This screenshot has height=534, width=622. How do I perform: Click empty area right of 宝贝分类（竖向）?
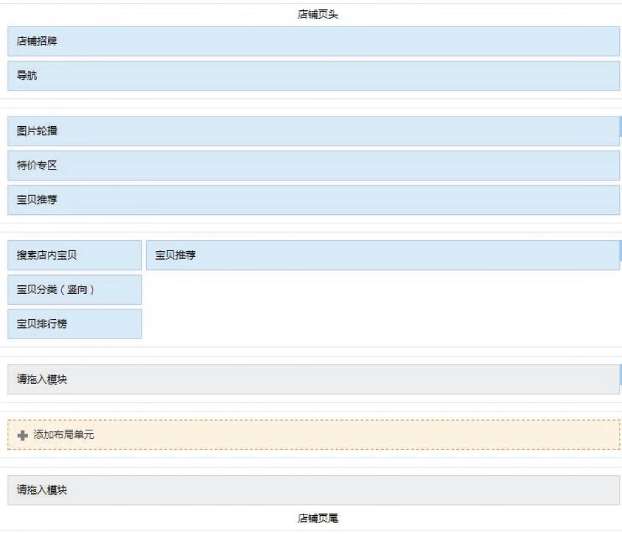click(x=382, y=290)
